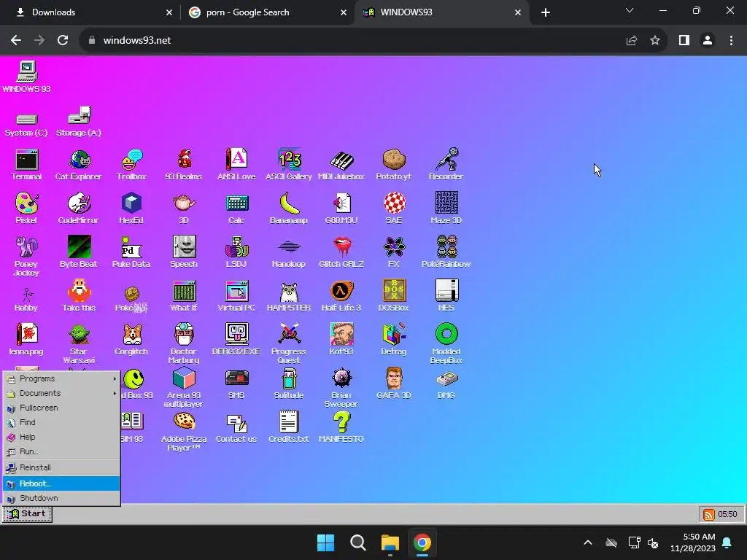The width and height of the screenshot is (747, 560).
Task: Share this page icon
Action: click(x=632, y=41)
